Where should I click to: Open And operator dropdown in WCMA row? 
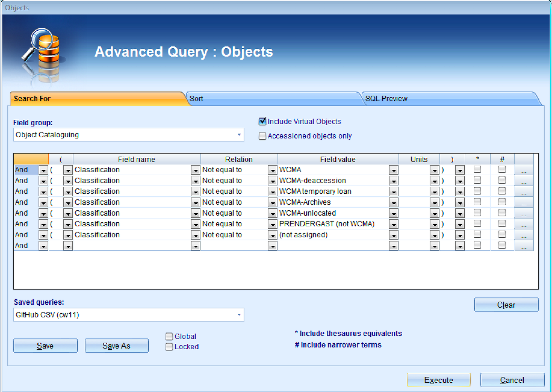(x=43, y=170)
